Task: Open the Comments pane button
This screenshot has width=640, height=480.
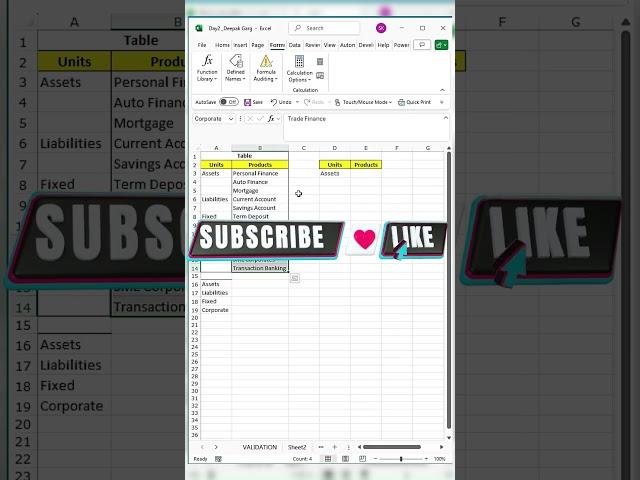Action: pos(422,44)
